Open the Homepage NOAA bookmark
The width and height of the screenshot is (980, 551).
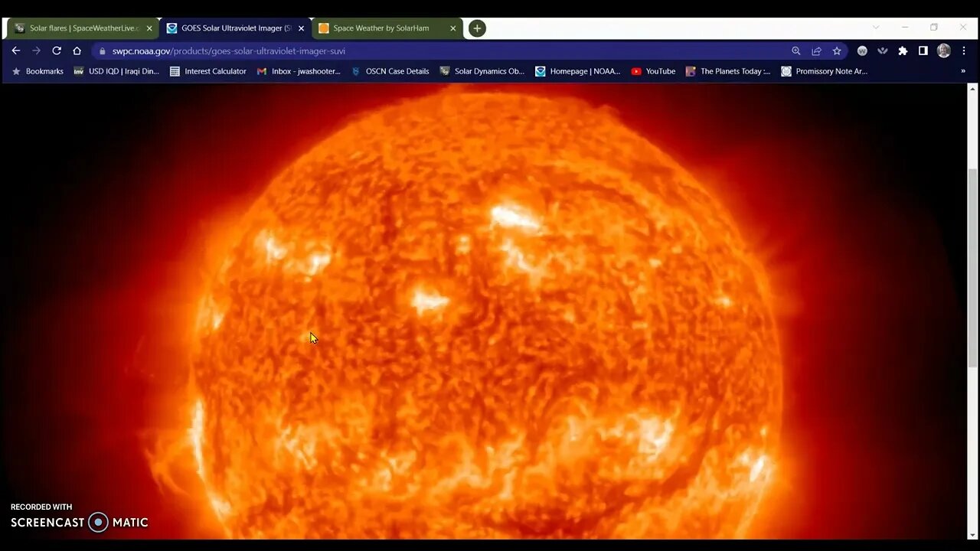click(x=578, y=71)
